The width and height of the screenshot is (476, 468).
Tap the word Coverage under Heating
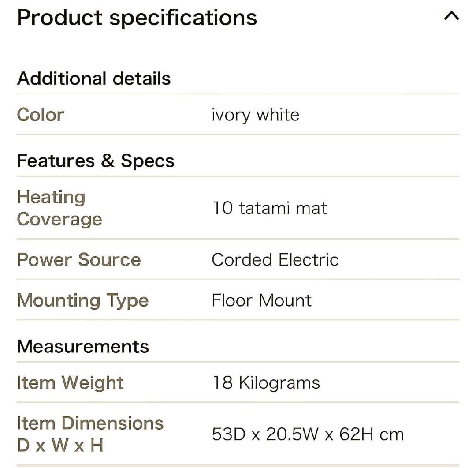[x=59, y=219]
